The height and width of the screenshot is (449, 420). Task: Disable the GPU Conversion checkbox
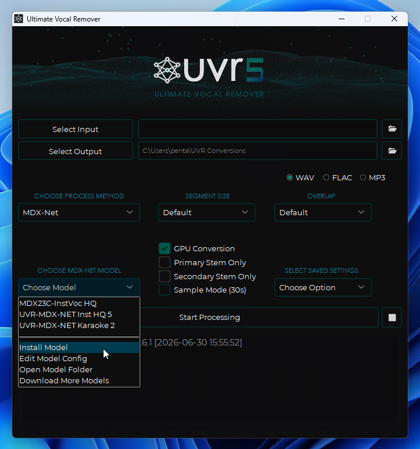pyautogui.click(x=164, y=248)
